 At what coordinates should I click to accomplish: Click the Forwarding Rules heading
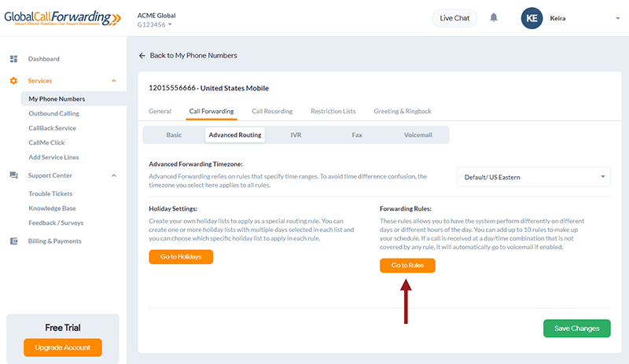(x=406, y=208)
